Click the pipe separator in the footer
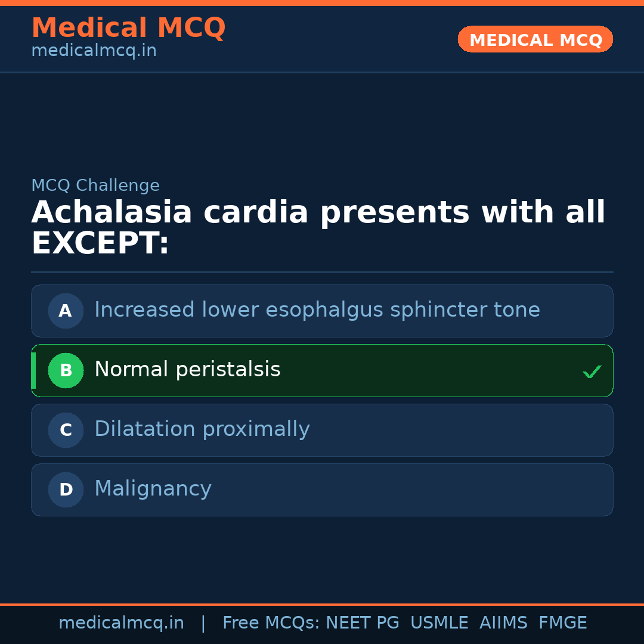This screenshot has width=644, height=644. click(x=203, y=622)
